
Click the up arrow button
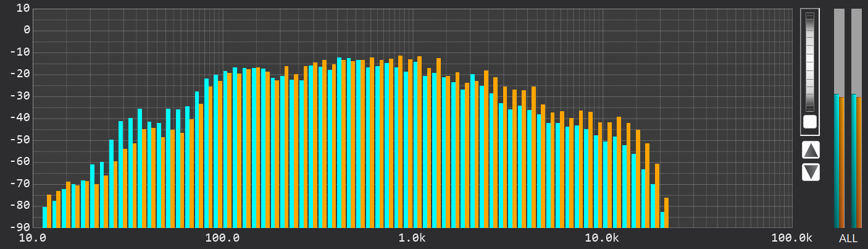pos(811,150)
